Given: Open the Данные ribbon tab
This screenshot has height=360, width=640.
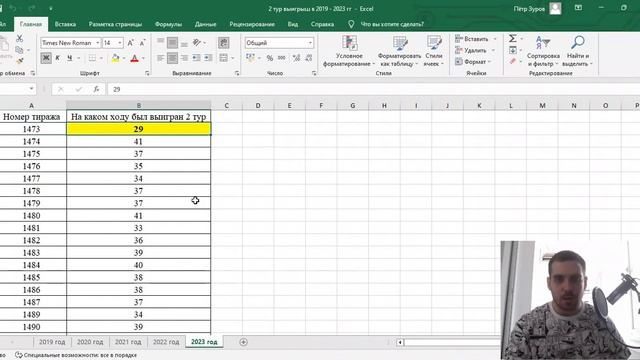Looking at the screenshot, I should point(205,24).
